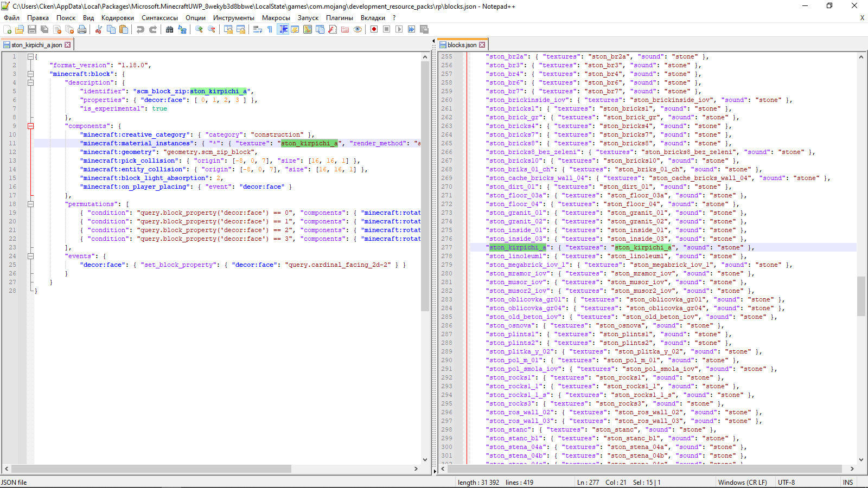Click the Print icon in toolbar

coord(82,29)
